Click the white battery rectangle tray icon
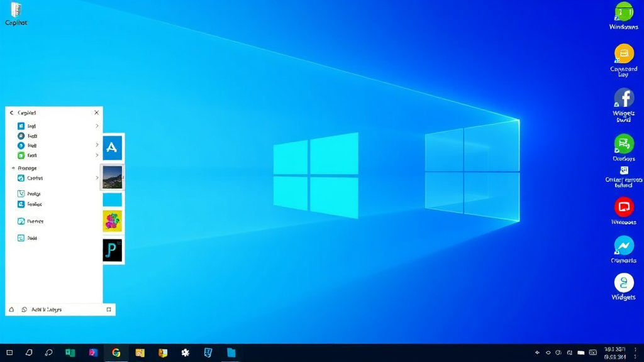This screenshot has height=362, width=644. click(x=580, y=353)
